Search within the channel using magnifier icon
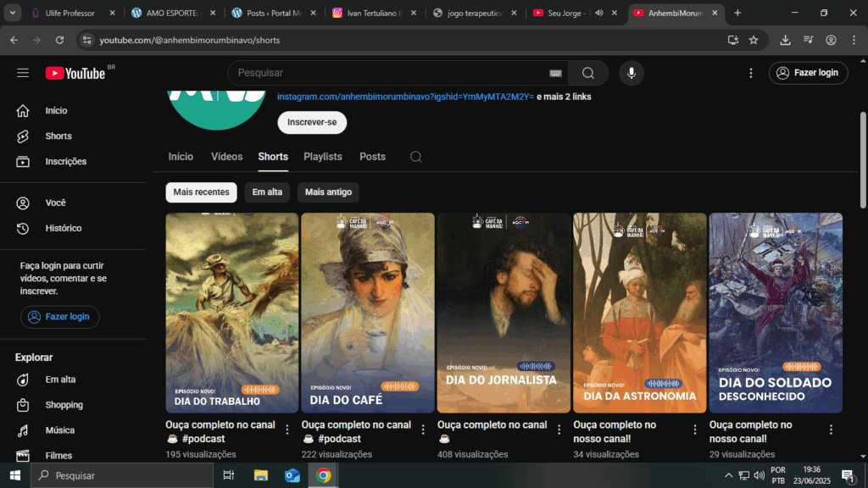The image size is (868, 488). pyautogui.click(x=415, y=157)
